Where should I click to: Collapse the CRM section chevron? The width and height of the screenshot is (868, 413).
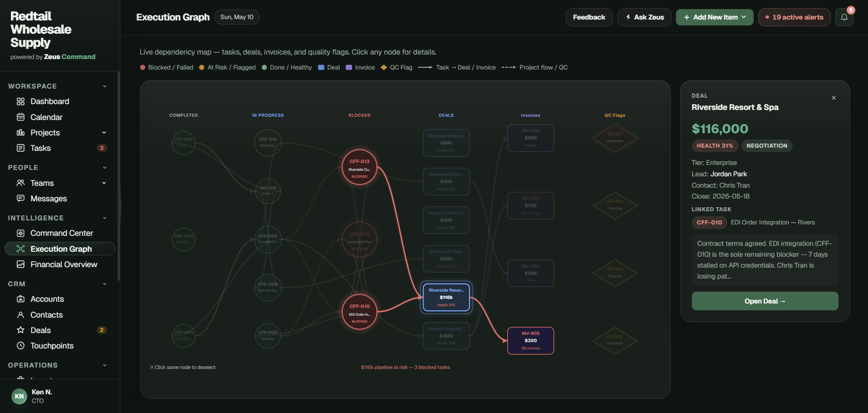tap(105, 284)
